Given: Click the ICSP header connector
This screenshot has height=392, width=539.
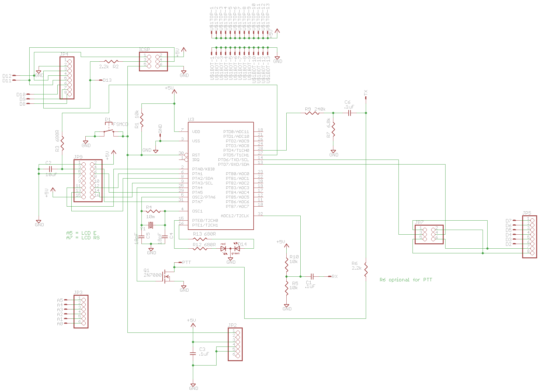Looking at the screenshot, I should [x=153, y=61].
